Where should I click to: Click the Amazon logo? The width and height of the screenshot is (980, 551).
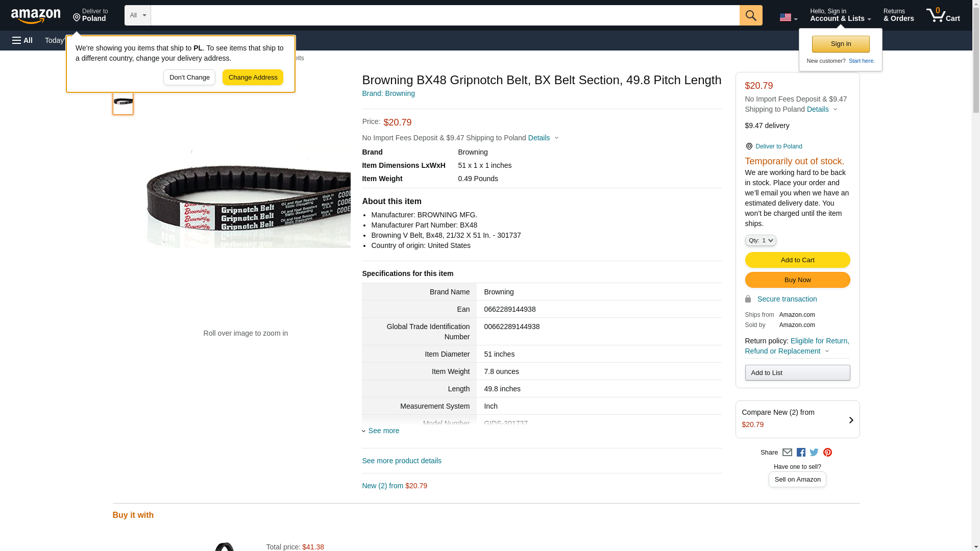tap(36, 16)
